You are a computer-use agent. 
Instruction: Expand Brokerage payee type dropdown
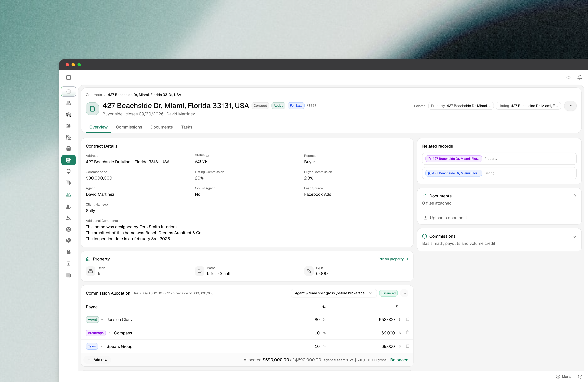pyautogui.click(x=109, y=333)
